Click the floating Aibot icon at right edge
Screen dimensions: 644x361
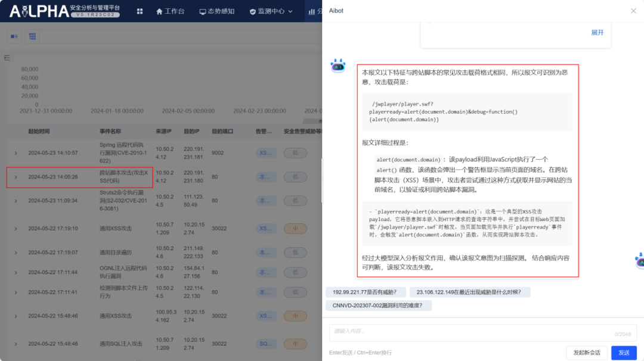pyautogui.click(x=640, y=260)
